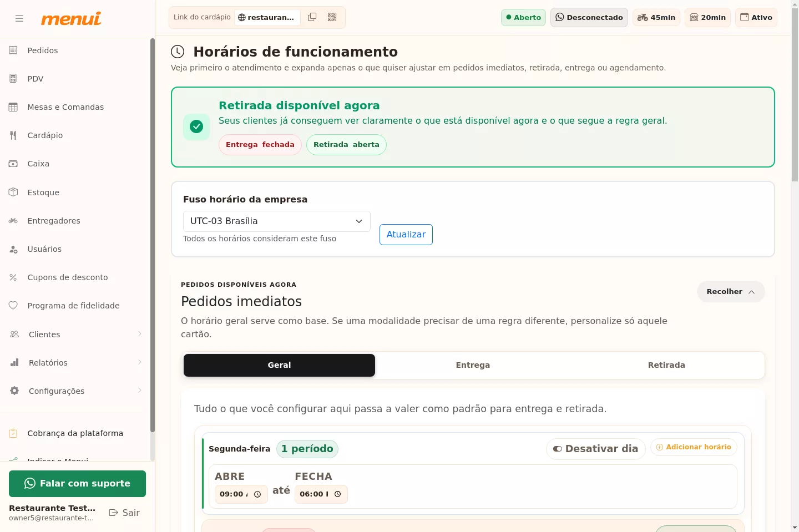
Task: Open the 45min delivery time setting
Action: 656,18
